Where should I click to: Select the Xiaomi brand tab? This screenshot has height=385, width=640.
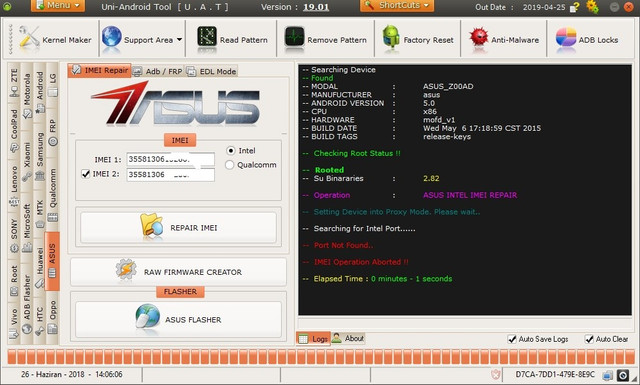(27, 161)
